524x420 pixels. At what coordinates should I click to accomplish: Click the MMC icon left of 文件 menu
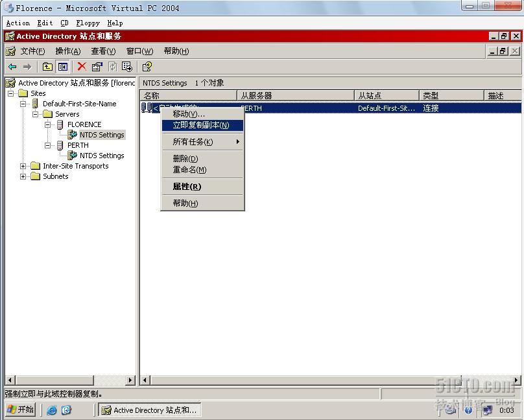(x=10, y=51)
